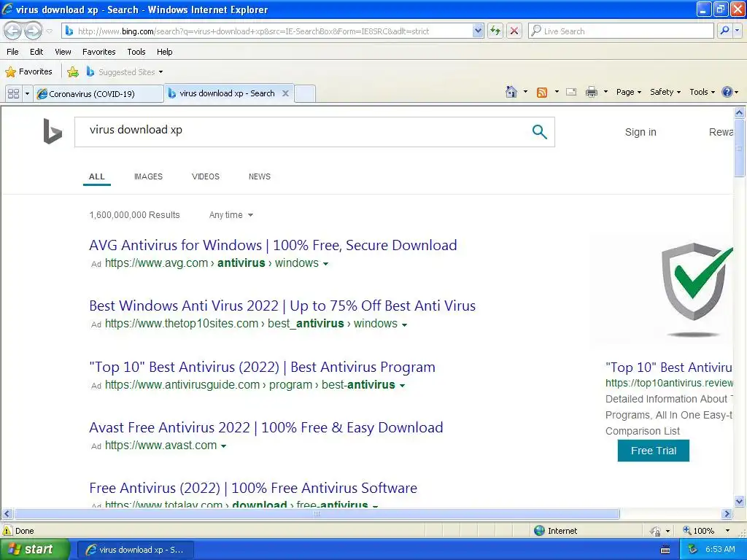Expand the address bar history dropdown
Screen dimensions: 747x560
click(478, 31)
